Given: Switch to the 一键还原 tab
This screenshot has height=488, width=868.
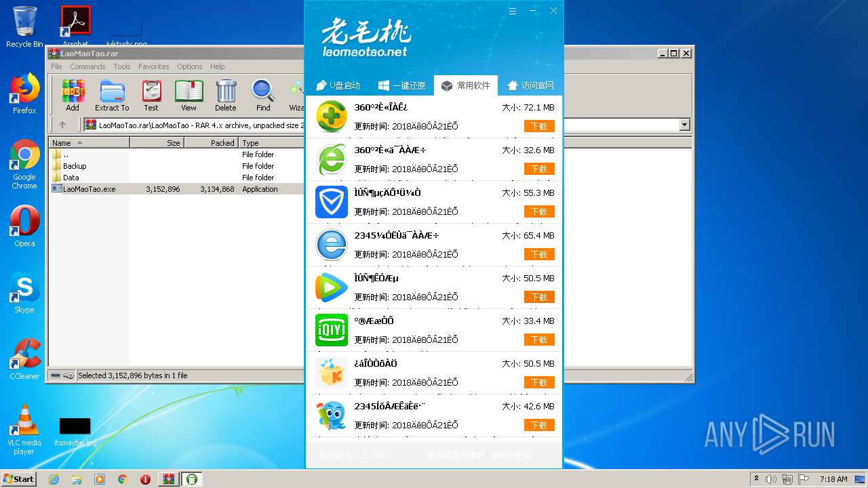Looking at the screenshot, I should tap(402, 85).
